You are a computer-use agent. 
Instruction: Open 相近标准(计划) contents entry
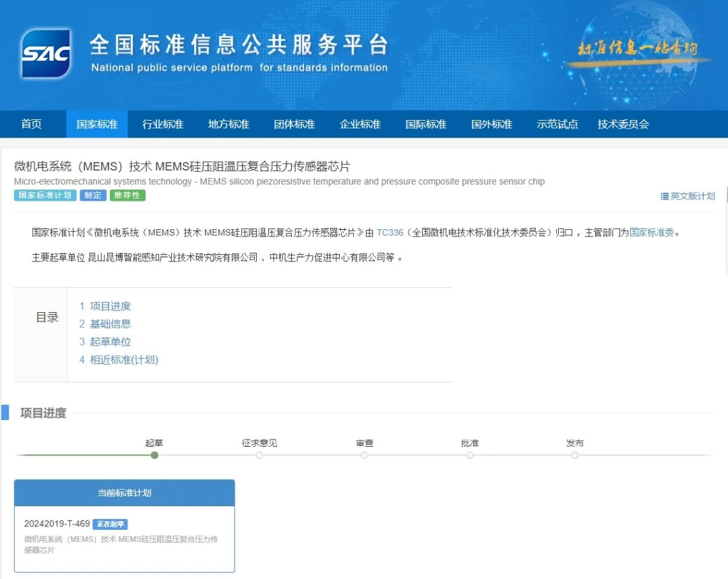(123, 360)
